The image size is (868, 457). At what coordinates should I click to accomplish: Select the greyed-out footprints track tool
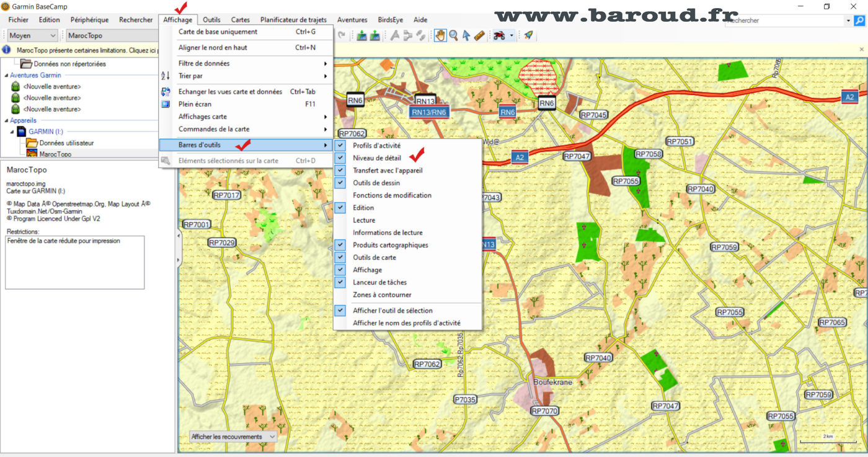click(x=421, y=36)
